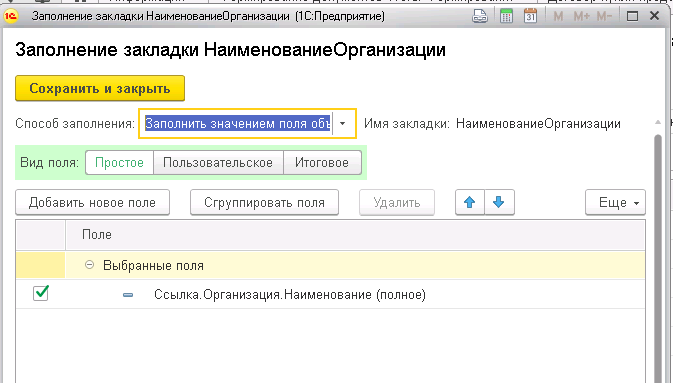Viewport: 673px width, 383px height.
Task: Click the Удалить button
Action: pos(397,202)
